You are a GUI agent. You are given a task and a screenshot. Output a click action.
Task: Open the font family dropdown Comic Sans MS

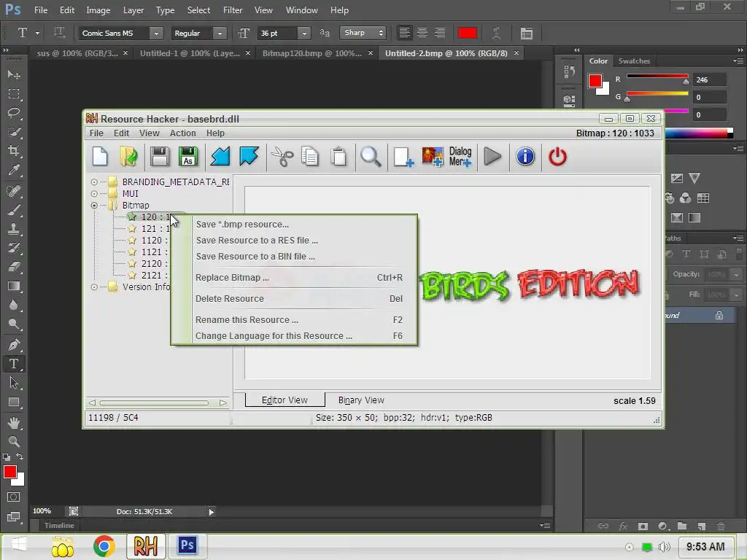click(156, 33)
